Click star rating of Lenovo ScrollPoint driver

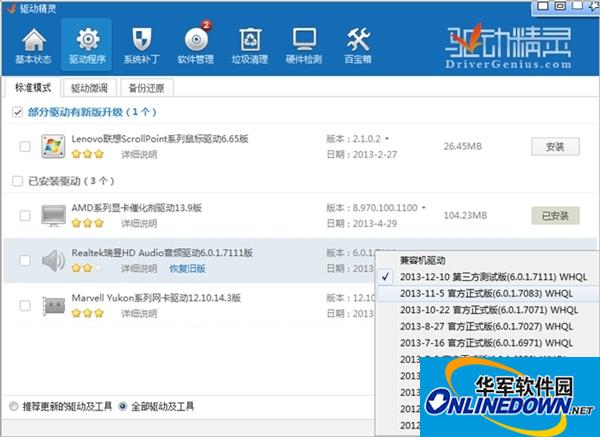pyautogui.click(x=88, y=154)
